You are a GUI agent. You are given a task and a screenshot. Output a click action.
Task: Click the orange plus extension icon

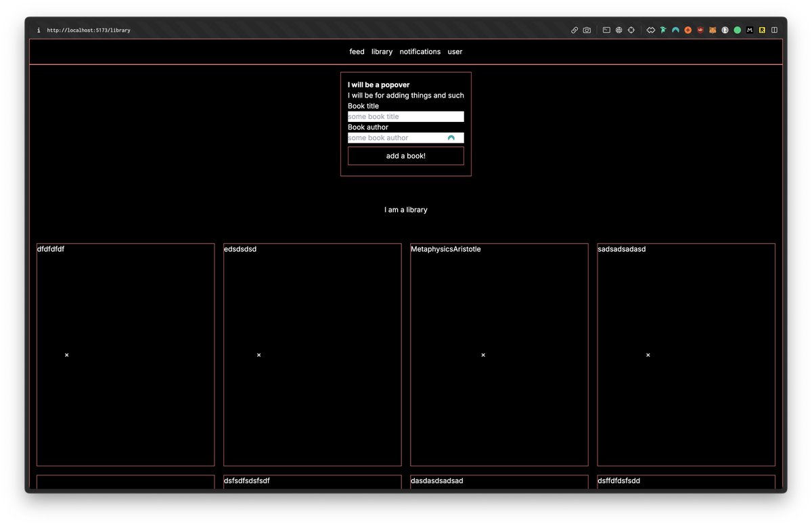688,30
